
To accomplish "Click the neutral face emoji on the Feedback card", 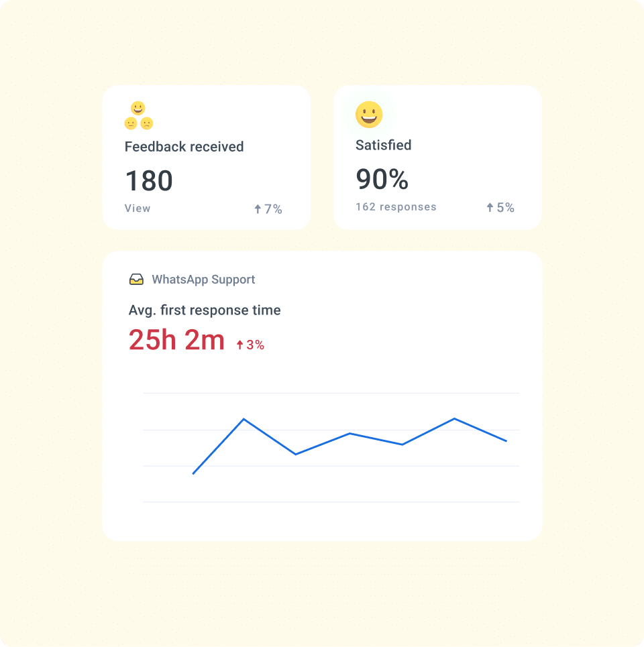I will tap(131, 124).
